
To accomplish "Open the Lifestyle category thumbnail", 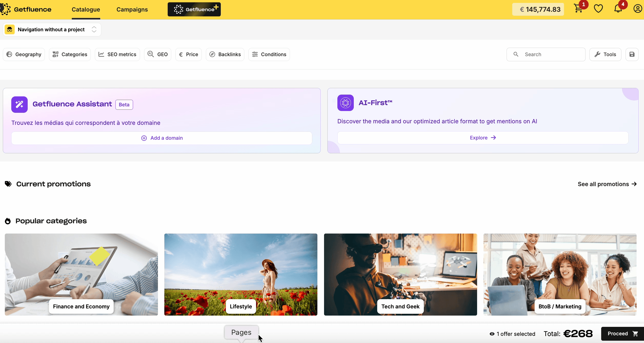I will click(241, 274).
